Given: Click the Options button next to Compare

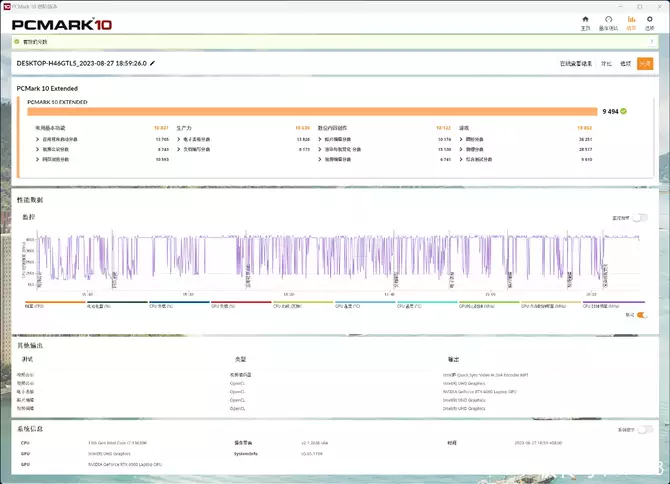Looking at the screenshot, I should coord(626,64).
